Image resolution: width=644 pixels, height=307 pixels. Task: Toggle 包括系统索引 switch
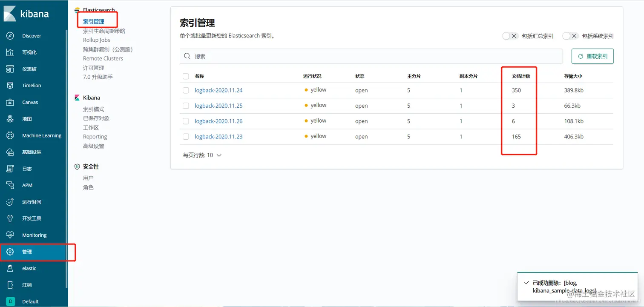point(570,36)
